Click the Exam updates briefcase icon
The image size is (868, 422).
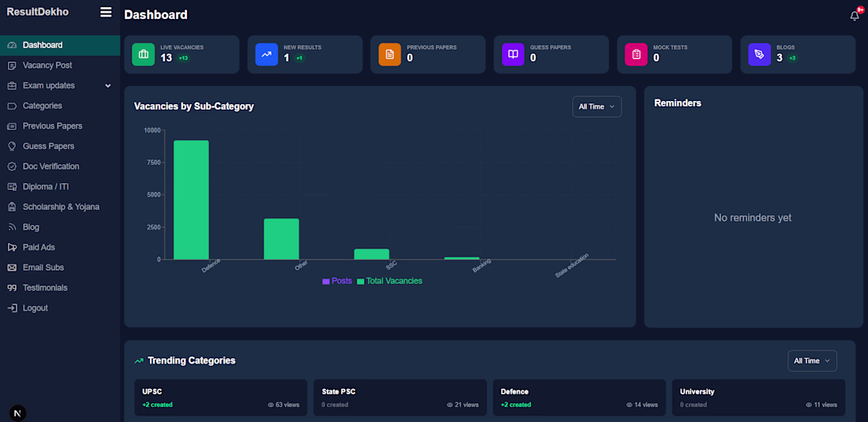click(x=12, y=86)
